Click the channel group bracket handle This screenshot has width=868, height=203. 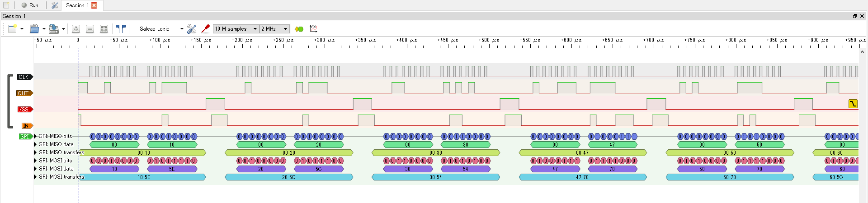9,101
